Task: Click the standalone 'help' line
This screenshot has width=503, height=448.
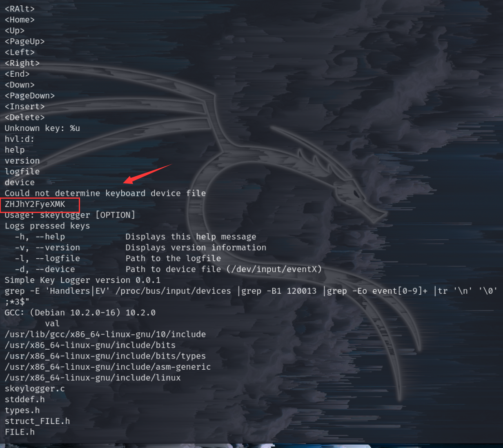Action: (x=15, y=150)
